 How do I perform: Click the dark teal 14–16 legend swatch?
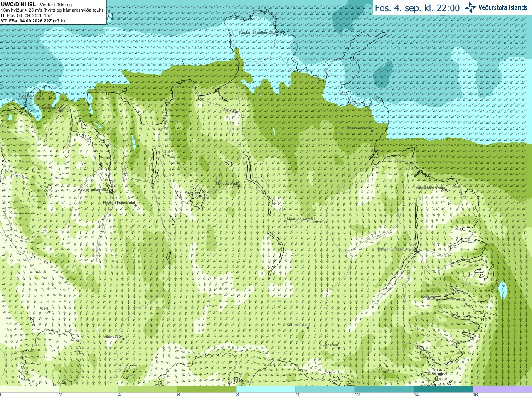[x=443, y=389]
